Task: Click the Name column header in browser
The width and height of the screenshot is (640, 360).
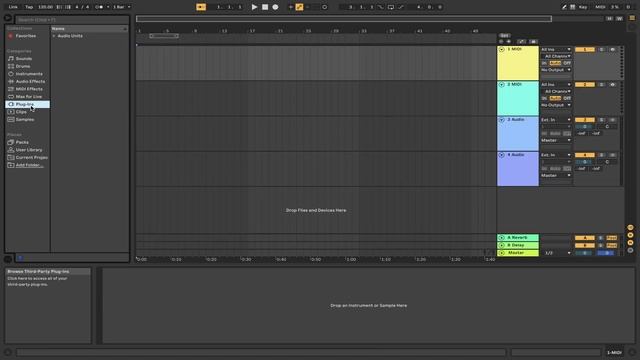Action: point(89,29)
